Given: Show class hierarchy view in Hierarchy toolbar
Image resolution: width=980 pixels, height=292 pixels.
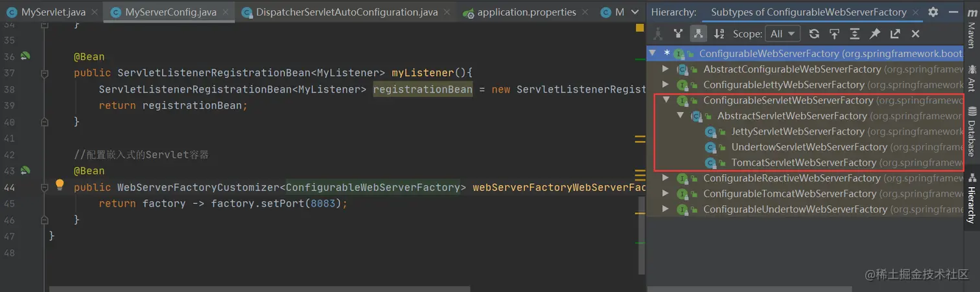Looking at the screenshot, I should point(658,34).
